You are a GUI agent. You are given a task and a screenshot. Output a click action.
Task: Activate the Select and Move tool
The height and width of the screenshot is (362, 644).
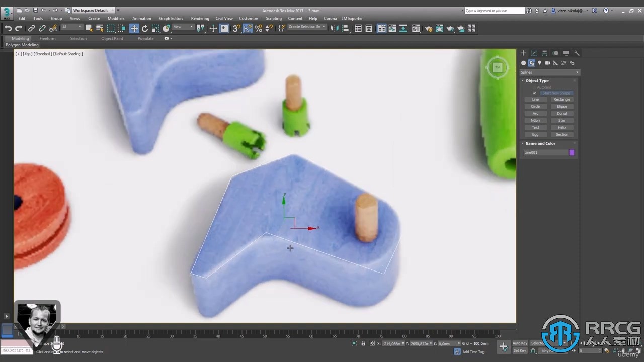[x=134, y=29]
